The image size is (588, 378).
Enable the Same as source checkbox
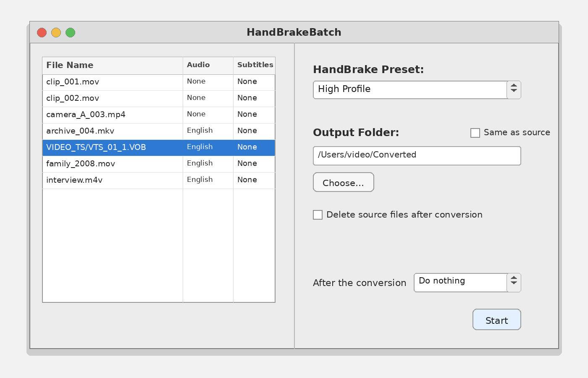click(475, 133)
